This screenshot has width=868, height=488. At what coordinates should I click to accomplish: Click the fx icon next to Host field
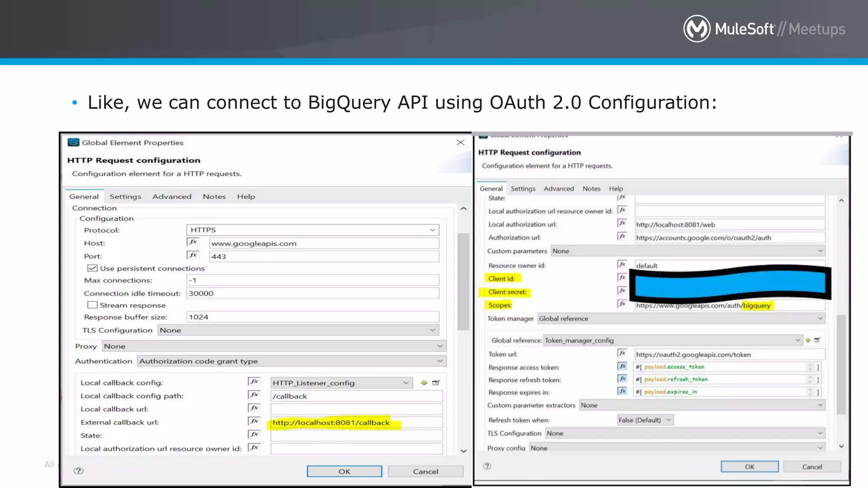click(193, 242)
